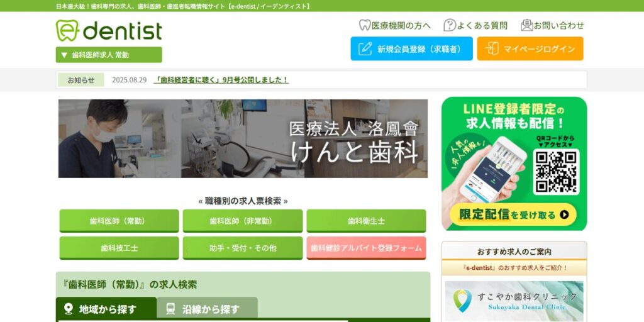Click the tooth icon beside 医療機関の方へ
This screenshot has height=322, width=644.
tap(365, 25)
